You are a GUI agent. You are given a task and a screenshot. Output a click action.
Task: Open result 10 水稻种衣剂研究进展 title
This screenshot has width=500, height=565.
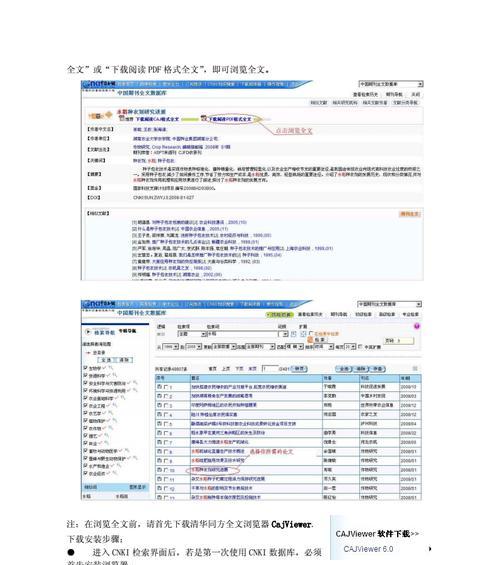(x=210, y=470)
